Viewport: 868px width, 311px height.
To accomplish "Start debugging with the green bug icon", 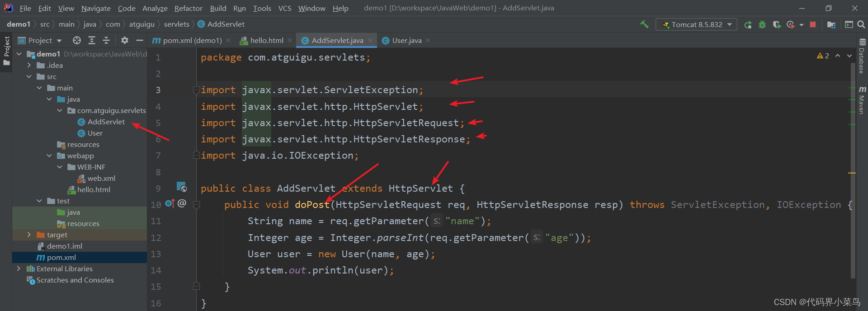I will 762,24.
